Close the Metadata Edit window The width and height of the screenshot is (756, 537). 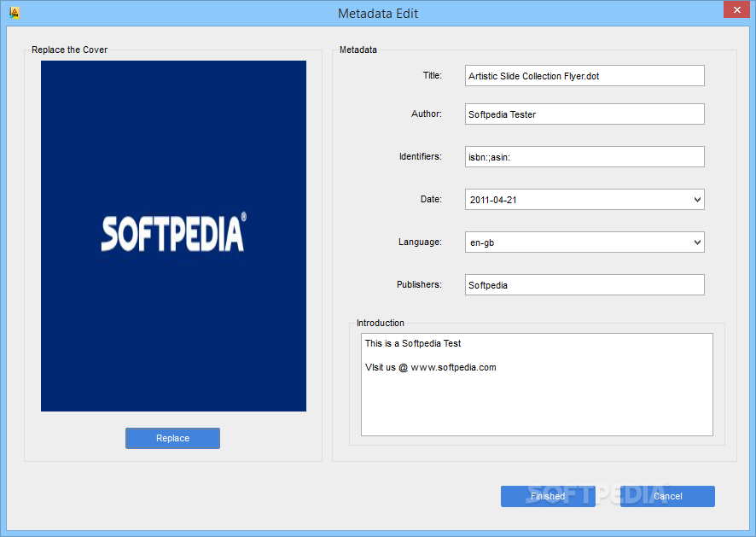click(x=736, y=9)
